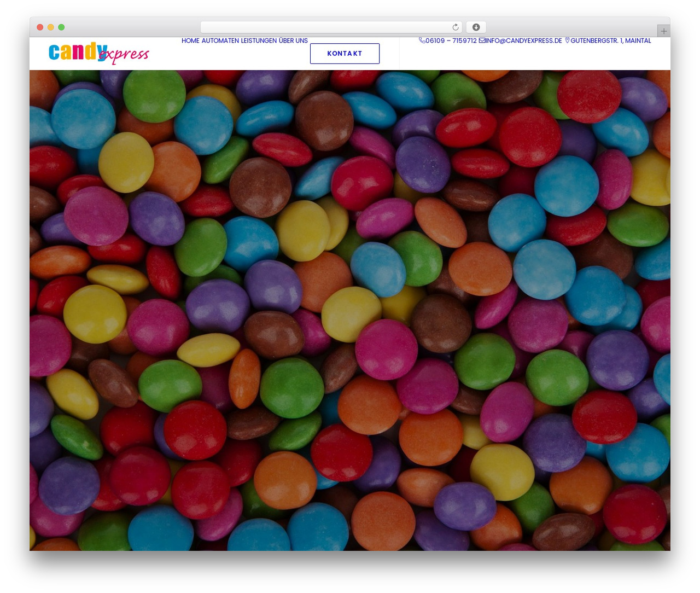
Task: Open the HOME menu item
Action: point(190,40)
